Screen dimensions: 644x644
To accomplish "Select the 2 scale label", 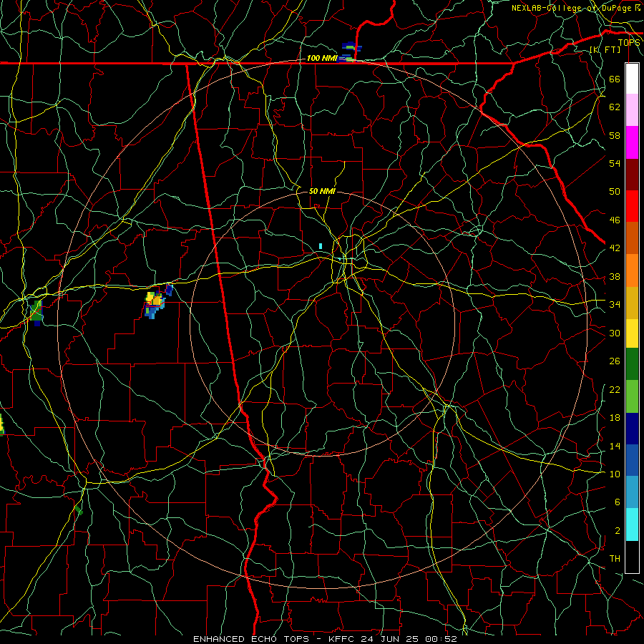I will [x=617, y=530].
